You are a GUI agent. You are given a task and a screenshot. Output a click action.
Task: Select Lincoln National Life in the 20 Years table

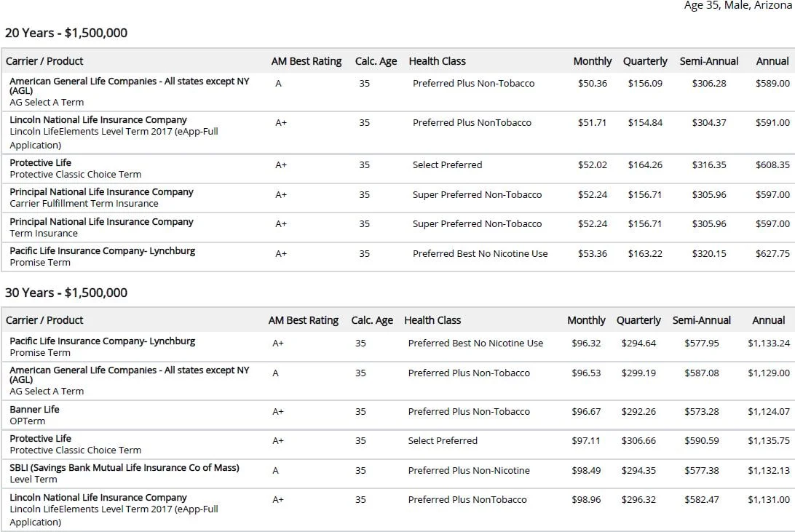[x=98, y=120]
